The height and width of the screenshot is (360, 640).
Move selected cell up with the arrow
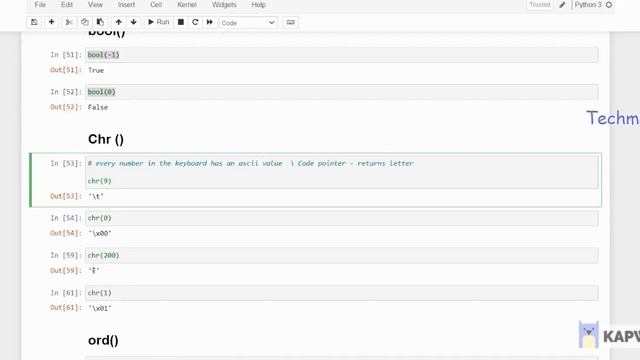(x=118, y=22)
